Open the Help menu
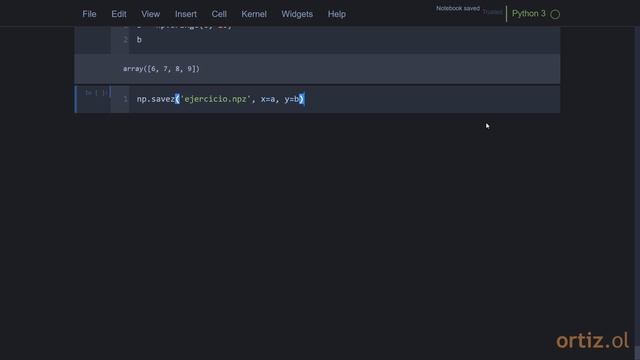 tap(337, 14)
